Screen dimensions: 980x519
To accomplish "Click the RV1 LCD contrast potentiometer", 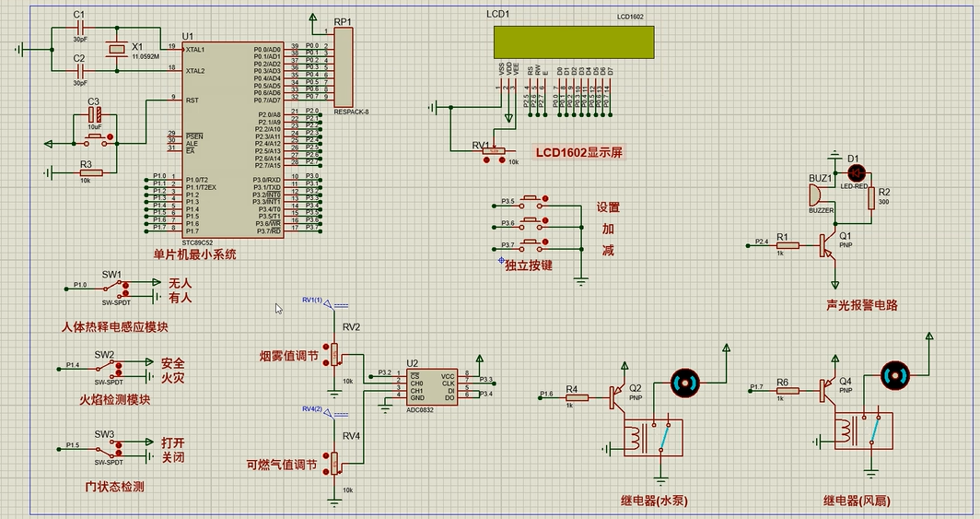I will pos(493,150).
